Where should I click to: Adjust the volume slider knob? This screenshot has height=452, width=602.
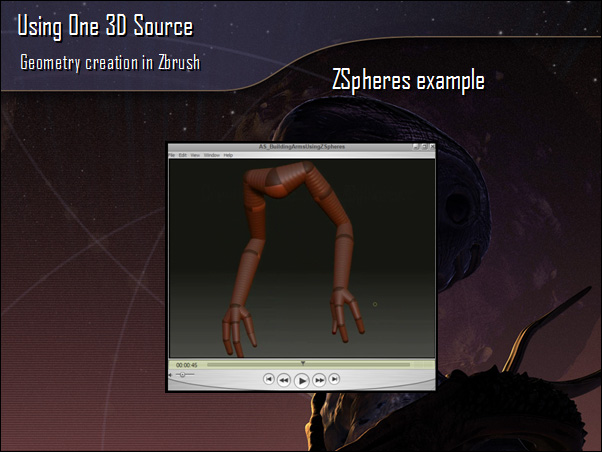click(x=183, y=374)
